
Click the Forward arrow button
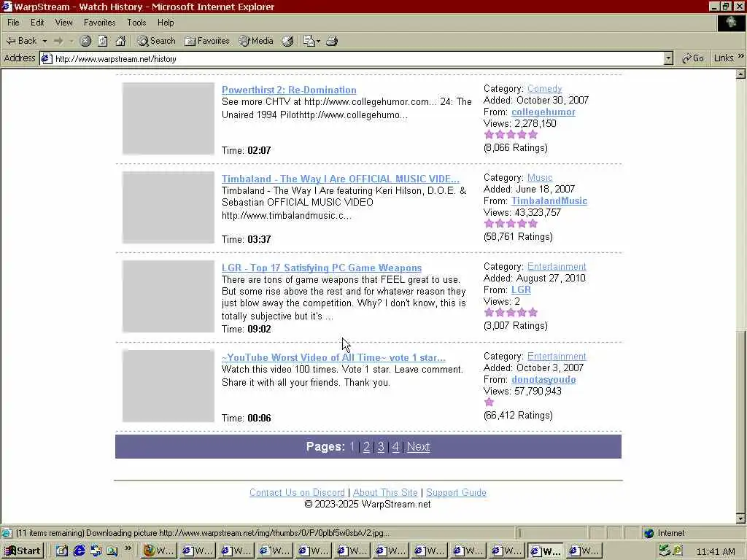[58, 41]
